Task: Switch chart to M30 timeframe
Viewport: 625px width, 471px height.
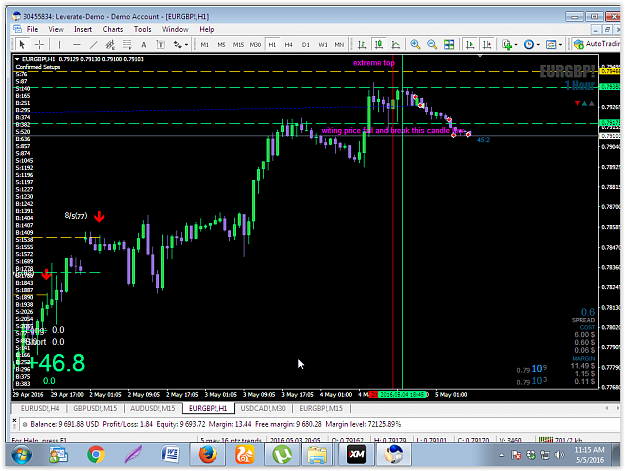Action: click(x=255, y=44)
